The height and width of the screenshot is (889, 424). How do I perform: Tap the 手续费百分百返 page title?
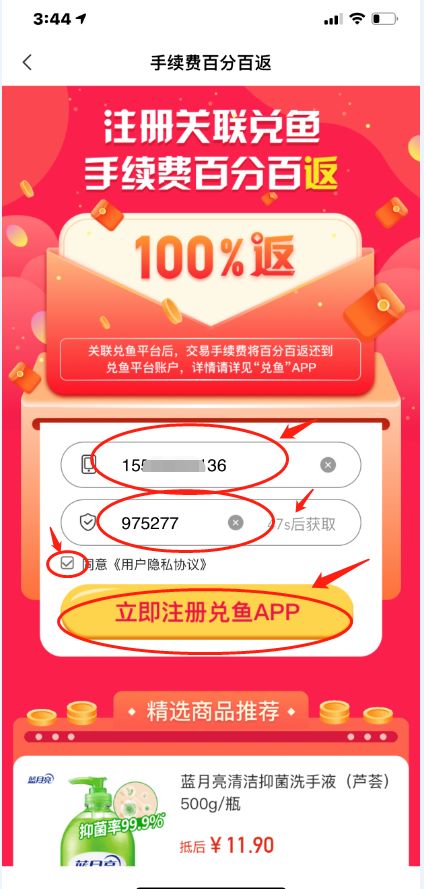point(211,62)
